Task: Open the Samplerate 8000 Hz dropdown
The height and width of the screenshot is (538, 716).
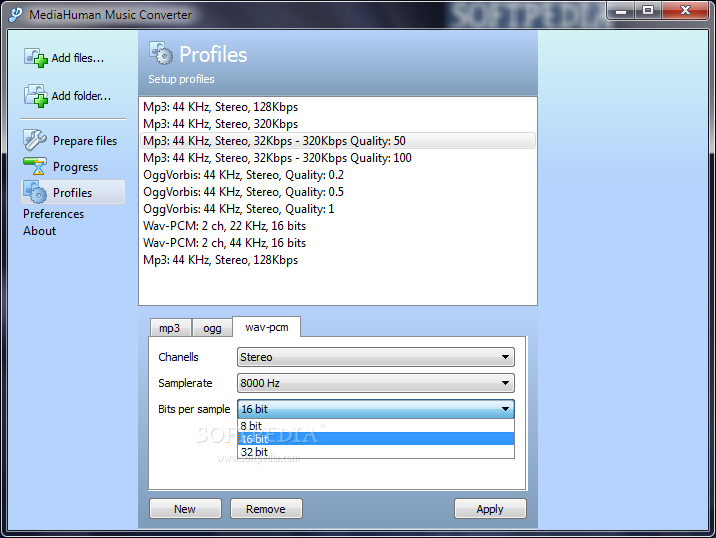Action: tap(376, 383)
